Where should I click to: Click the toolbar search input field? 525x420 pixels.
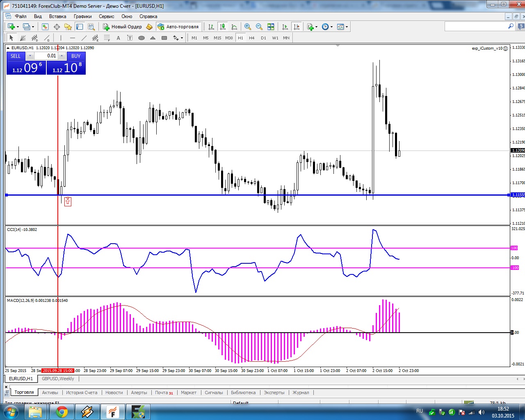pos(477,26)
